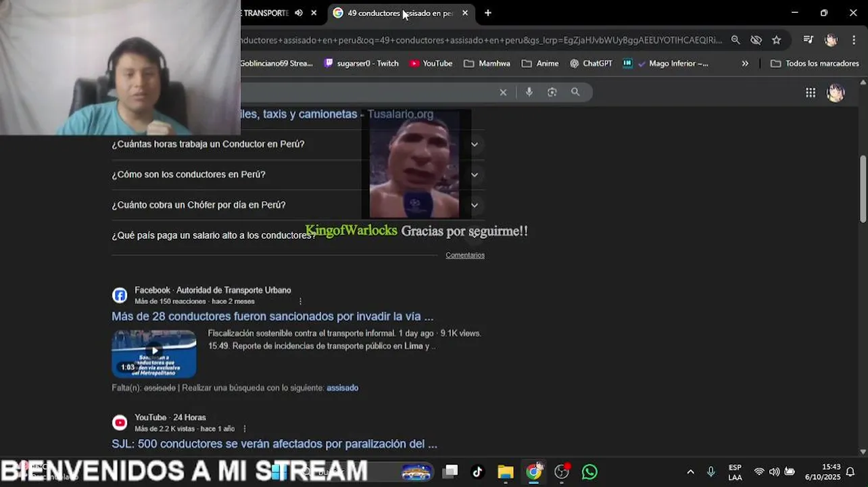Image resolution: width=868 pixels, height=487 pixels.
Task: Open Todos los marcadores folder
Action: point(815,64)
